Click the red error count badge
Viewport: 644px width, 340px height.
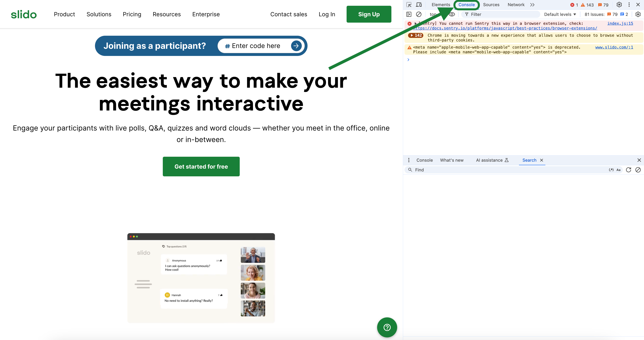click(x=574, y=5)
